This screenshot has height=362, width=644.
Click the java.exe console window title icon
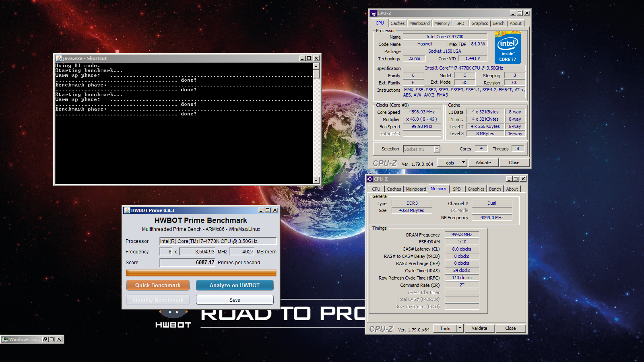59,58
